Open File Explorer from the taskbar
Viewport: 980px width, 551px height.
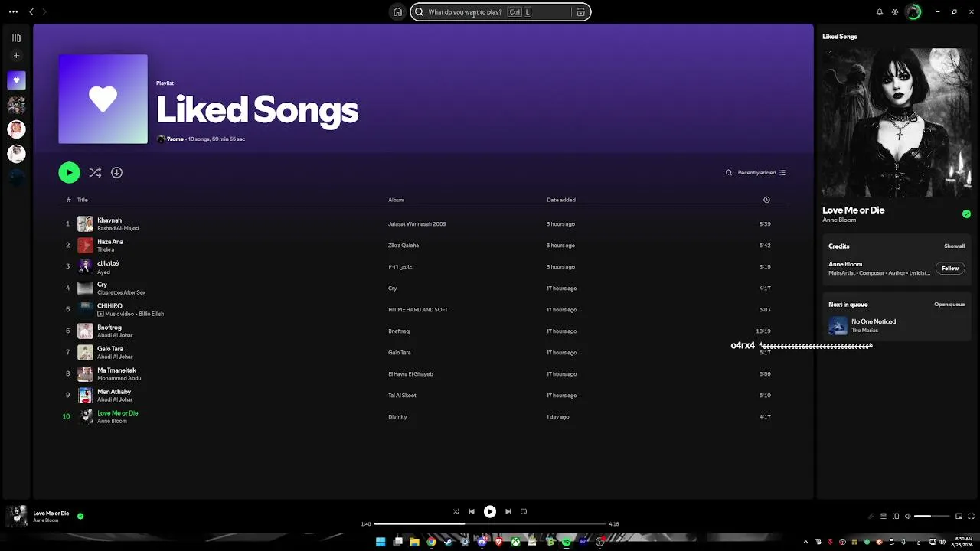click(414, 542)
